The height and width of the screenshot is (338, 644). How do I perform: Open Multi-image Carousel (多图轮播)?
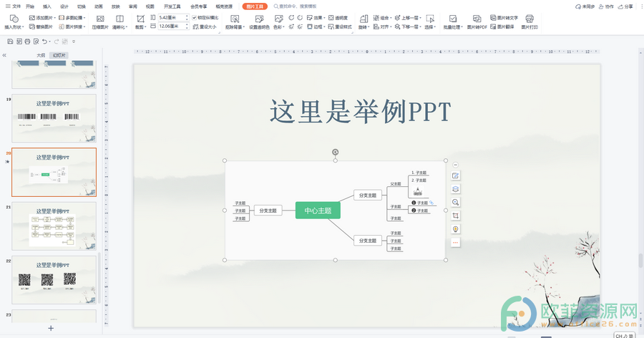click(72, 18)
